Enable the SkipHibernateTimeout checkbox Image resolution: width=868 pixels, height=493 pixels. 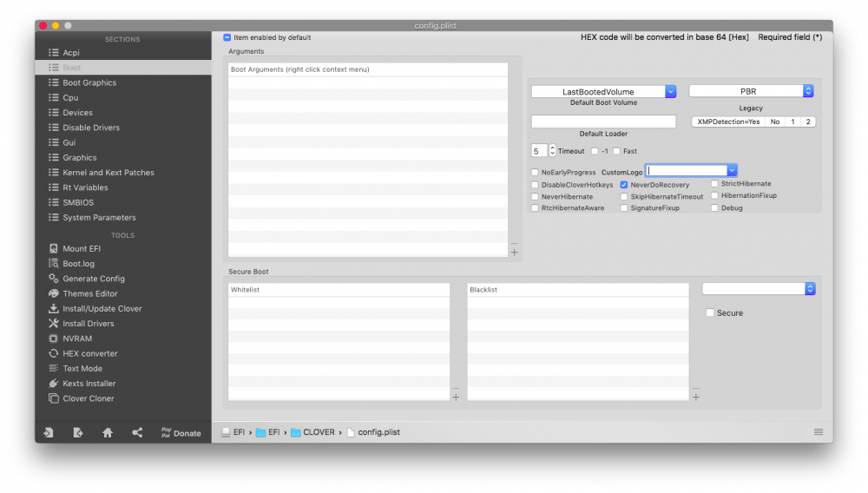click(624, 196)
